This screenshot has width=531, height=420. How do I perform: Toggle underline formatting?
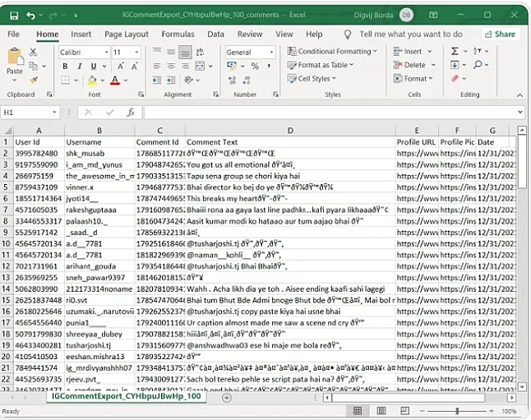pos(94,66)
